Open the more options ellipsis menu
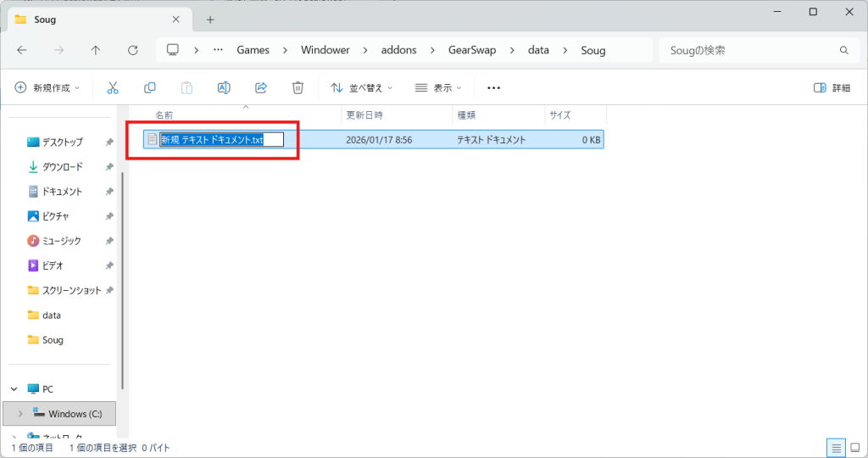Screen dimensions: 868x458 tap(494, 87)
